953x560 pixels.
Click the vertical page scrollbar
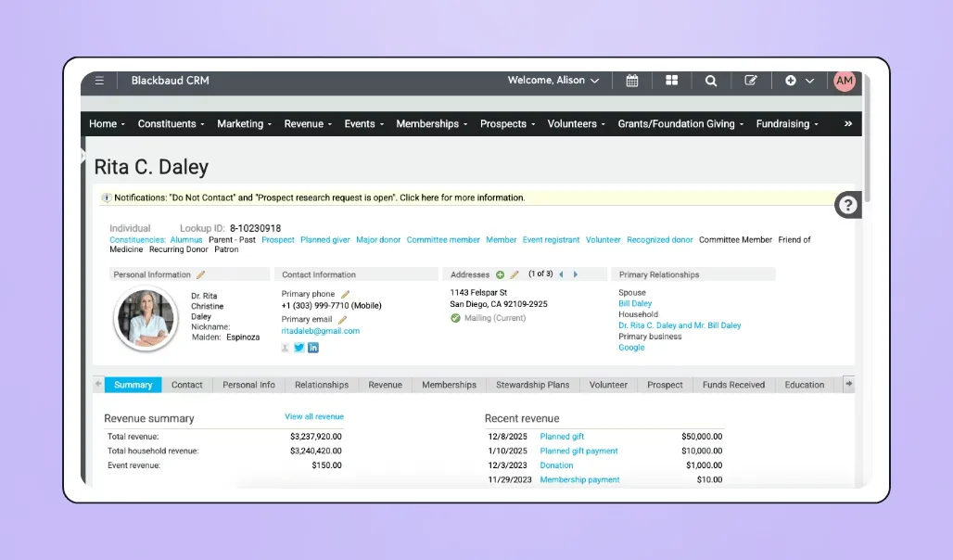(x=868, y=140)
